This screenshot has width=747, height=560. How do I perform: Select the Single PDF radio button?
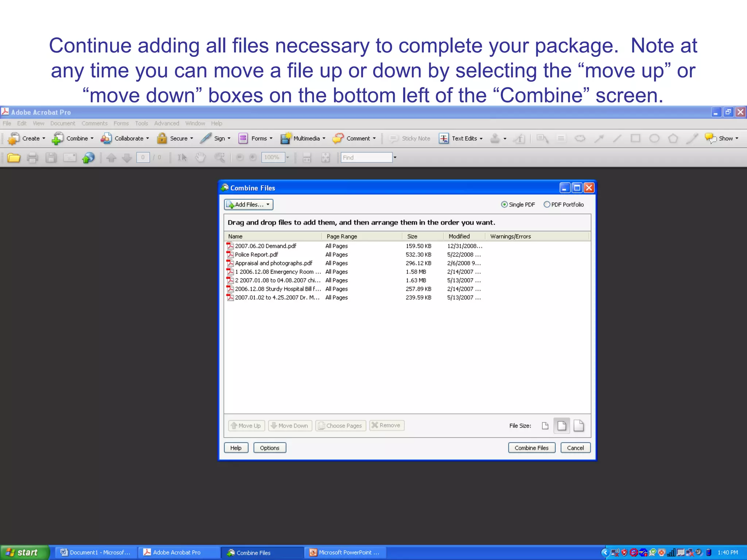click(504, 205)
